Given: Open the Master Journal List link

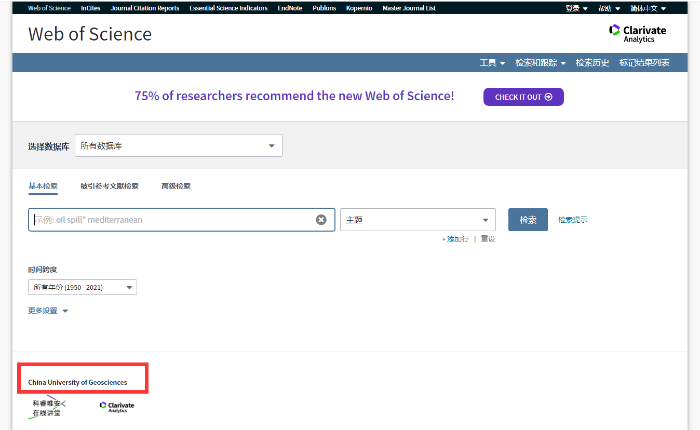Looking at the screenshot, I should click(x=409, y=8).
